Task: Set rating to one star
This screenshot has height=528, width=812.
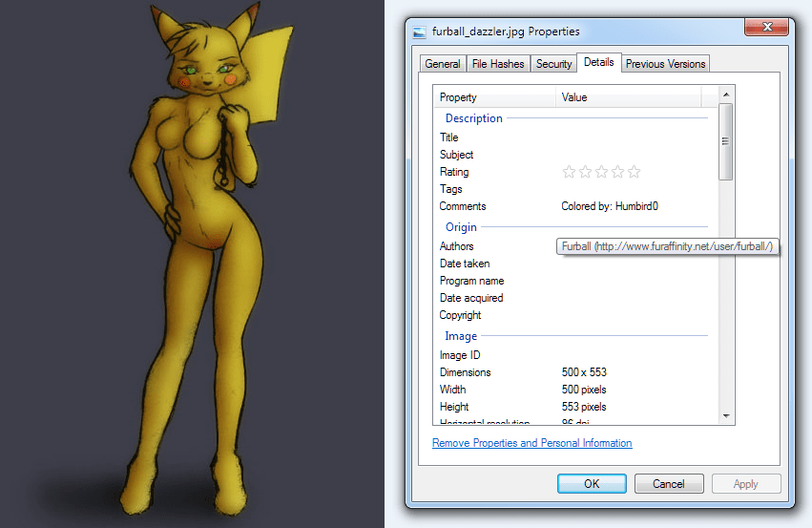Action: click(x=570, y=172)
